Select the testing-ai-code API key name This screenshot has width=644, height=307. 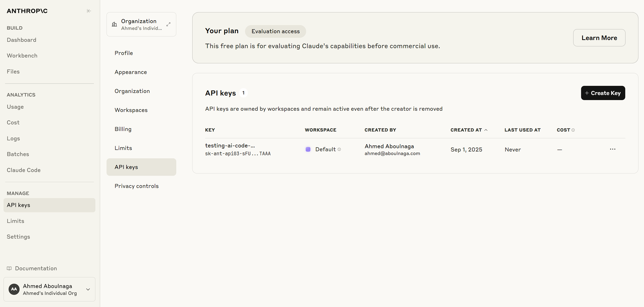230,145
